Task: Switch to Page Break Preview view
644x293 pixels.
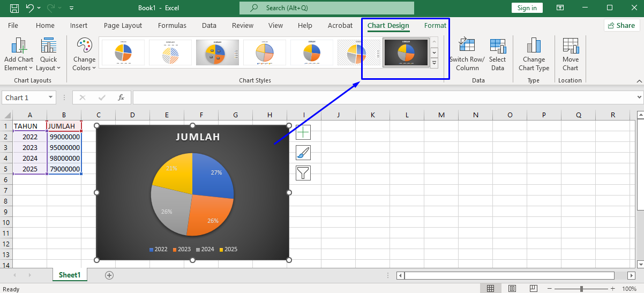Action: [x=534, y=289]
